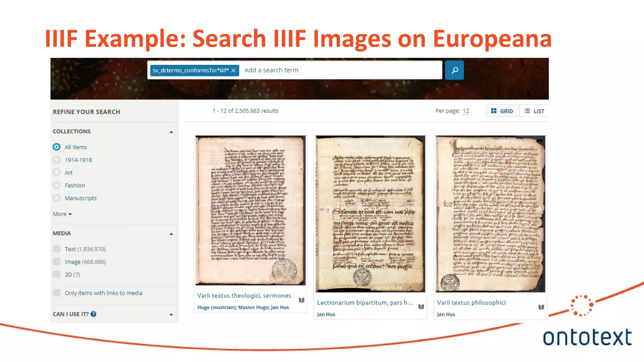Check the Text media checkbox

57,249
